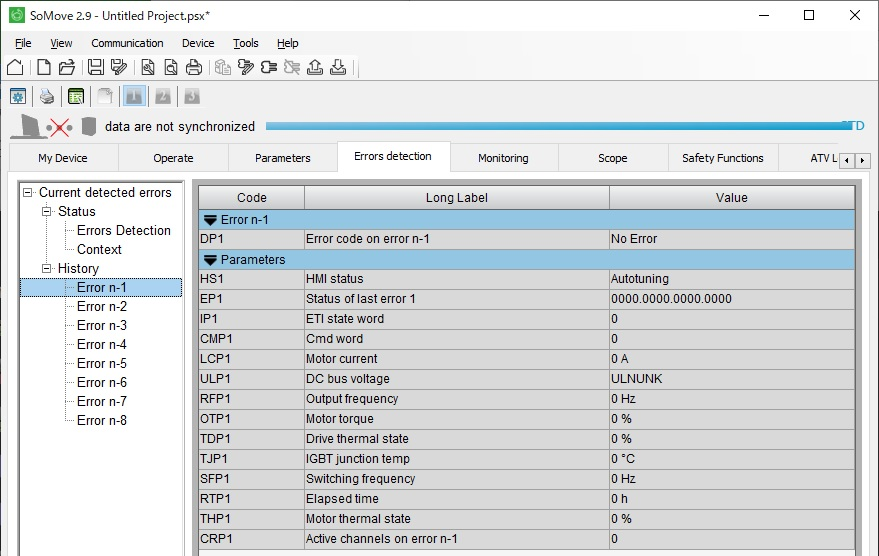Switch to the Parameters tab
Screen dimensions: 879x556
tap(283, 158)
